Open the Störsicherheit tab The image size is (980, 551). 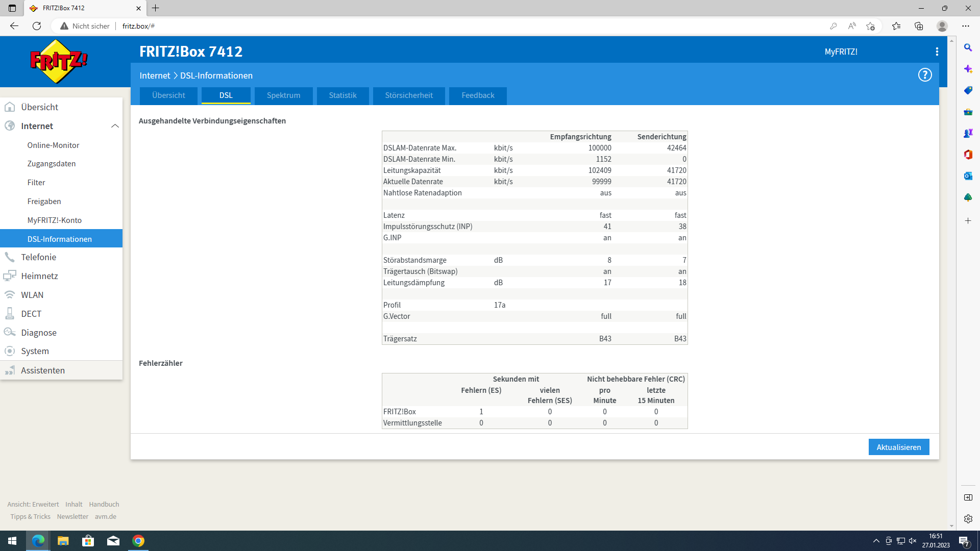pos(408,95)
